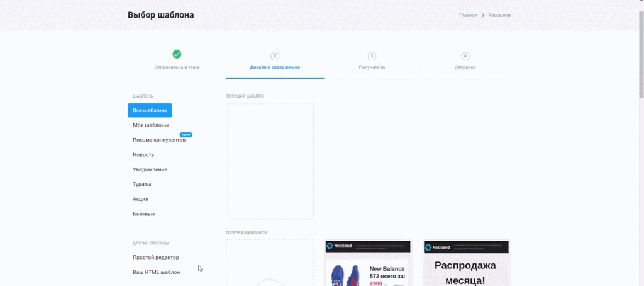Click NotiSend logo in New Balance template

[x=338, y=248]
